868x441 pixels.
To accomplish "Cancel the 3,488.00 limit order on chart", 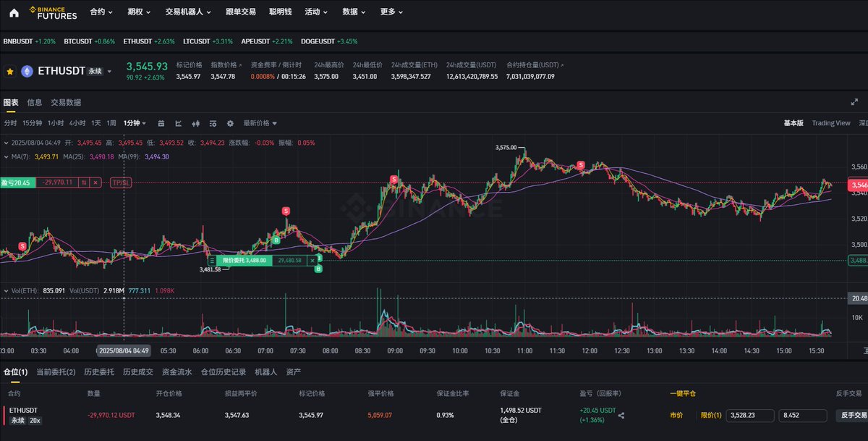I will (312, 260).
